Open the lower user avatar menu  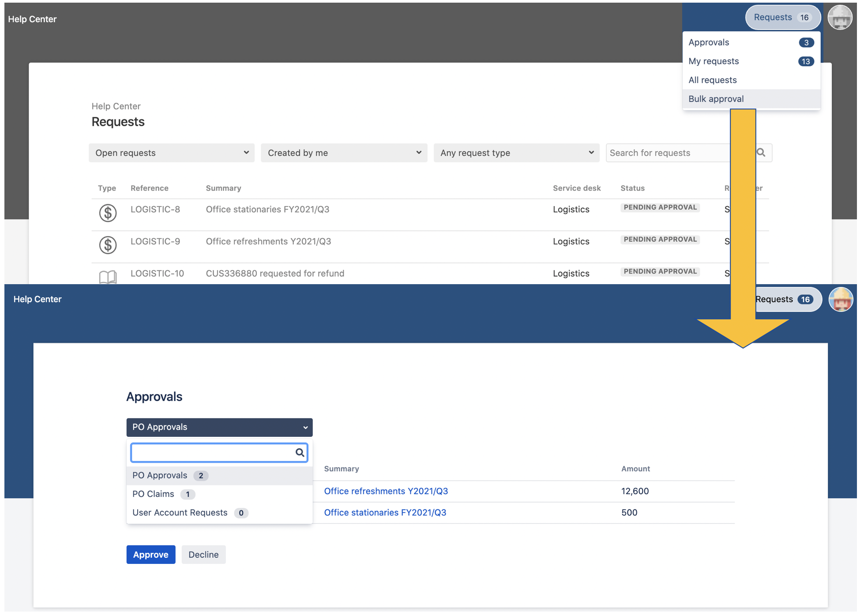(x=840, y=300)
